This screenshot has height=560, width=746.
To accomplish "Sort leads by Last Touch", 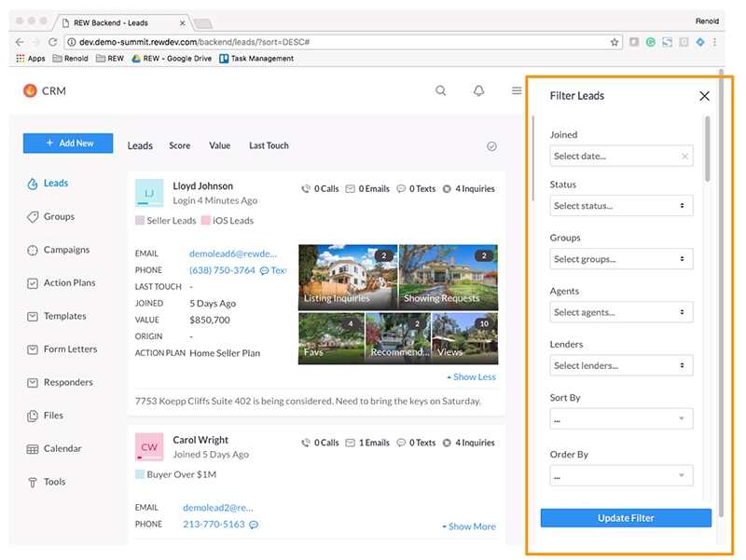I will pyautogui.click(x=269, y=145).
